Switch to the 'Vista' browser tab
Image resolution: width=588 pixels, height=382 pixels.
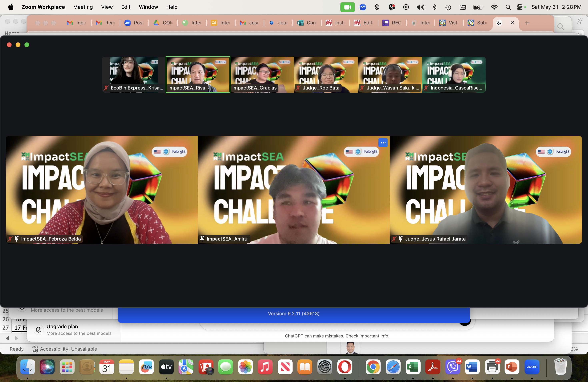point(449,23)
